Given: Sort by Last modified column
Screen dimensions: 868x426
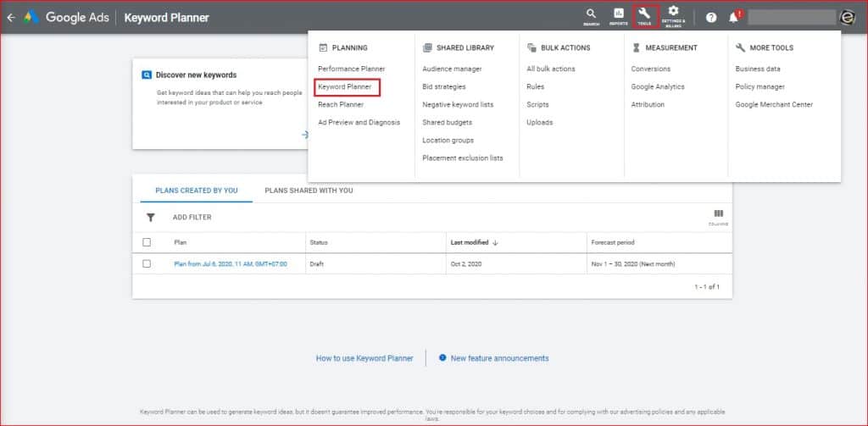Looking at the screenshot, I should tap(475, 242).
